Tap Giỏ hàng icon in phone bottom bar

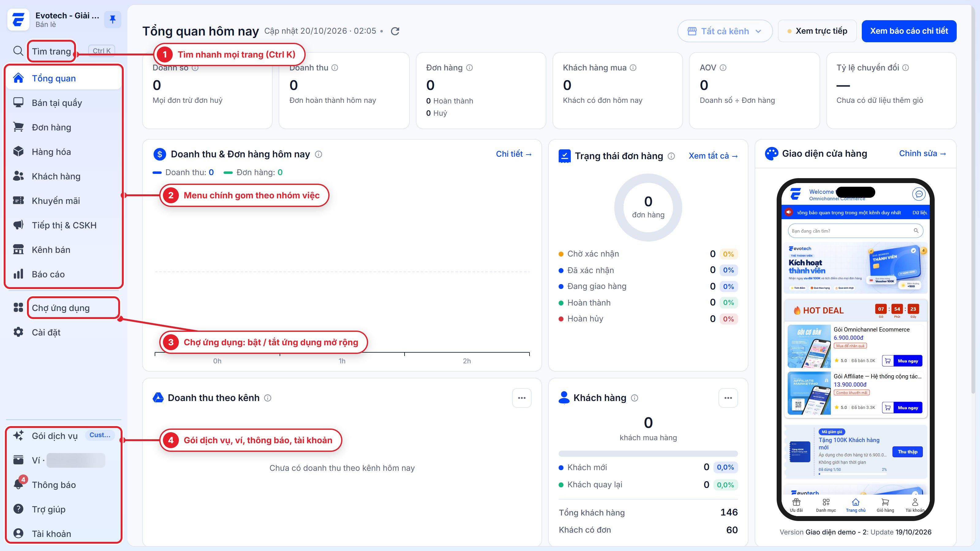(x=885, y=505)
